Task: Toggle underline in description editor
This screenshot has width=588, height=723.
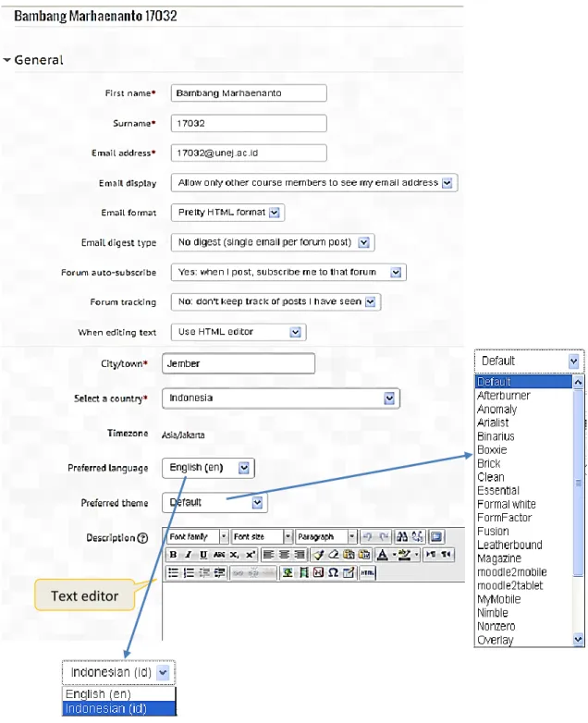Action: (x=203, y=555)
